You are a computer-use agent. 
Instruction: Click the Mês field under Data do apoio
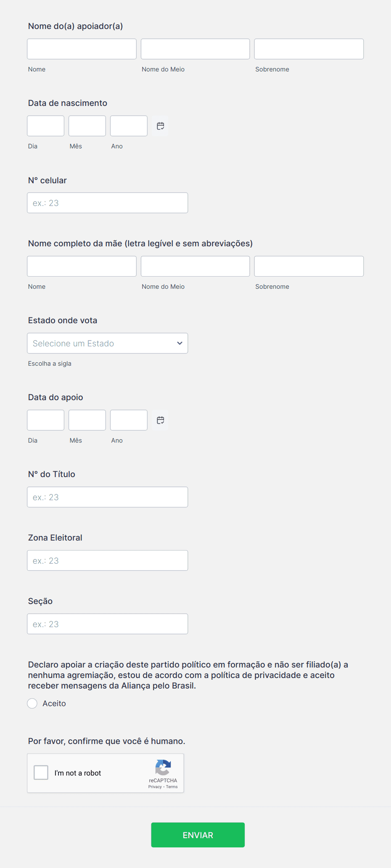87,420
